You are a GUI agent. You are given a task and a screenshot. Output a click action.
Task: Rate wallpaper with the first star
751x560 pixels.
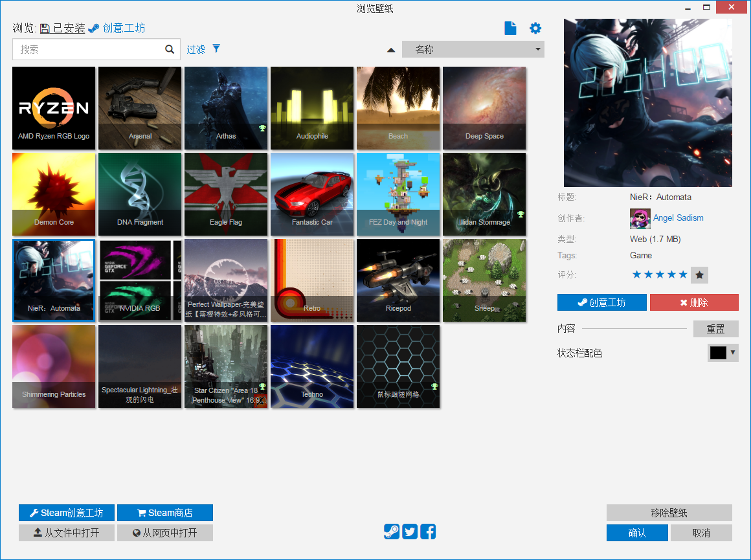coord(636,274)
